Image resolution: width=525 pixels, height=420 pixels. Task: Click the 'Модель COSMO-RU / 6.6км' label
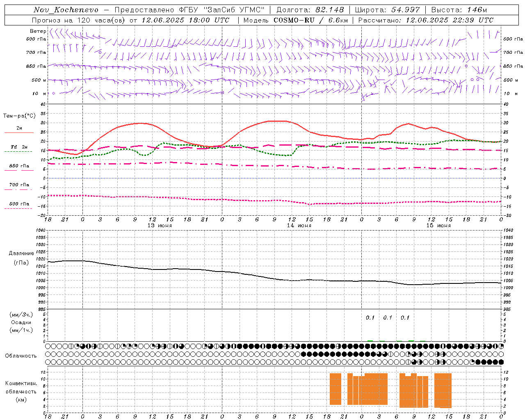point(296,20)
